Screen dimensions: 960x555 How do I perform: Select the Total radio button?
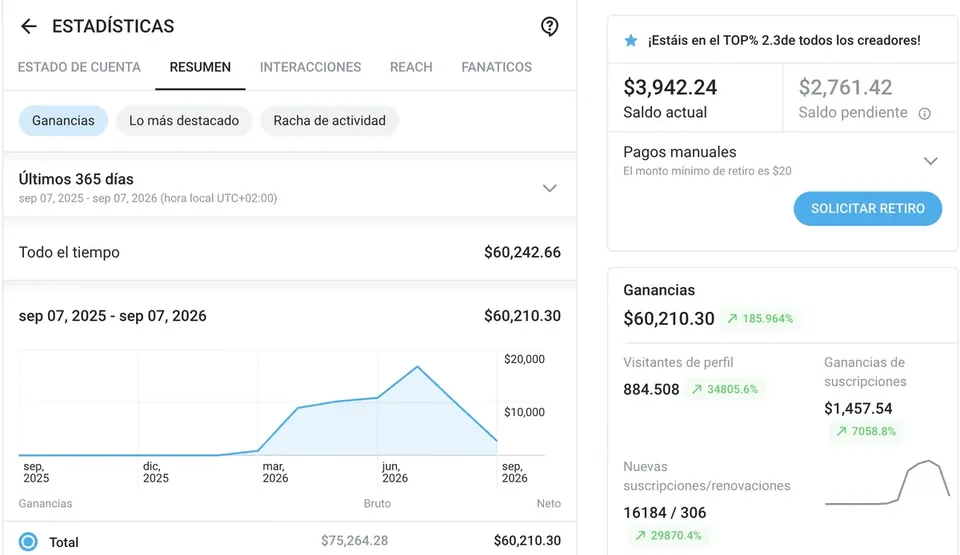[28, 542]
